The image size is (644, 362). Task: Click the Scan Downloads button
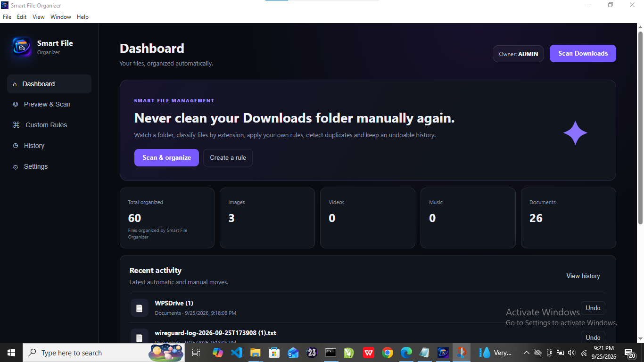pyautogui.click(x=583, y=54)
